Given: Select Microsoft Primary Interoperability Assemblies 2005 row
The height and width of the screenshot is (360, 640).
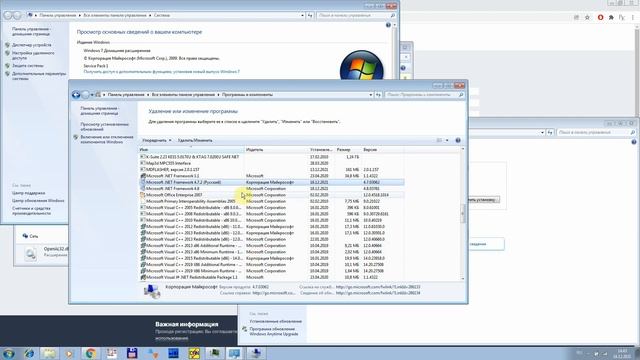Looking at the screenshot, I should tap(271, 201).
